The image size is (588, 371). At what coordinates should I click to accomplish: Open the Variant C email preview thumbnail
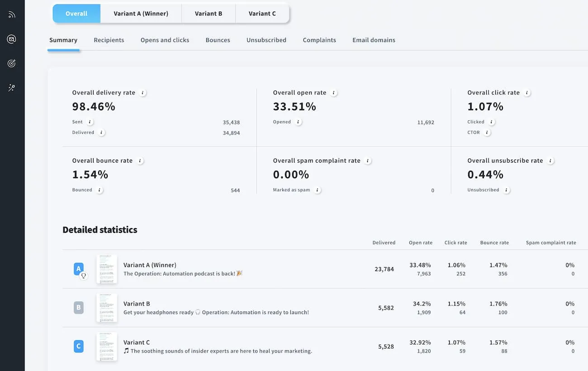(x=107, y=346)
